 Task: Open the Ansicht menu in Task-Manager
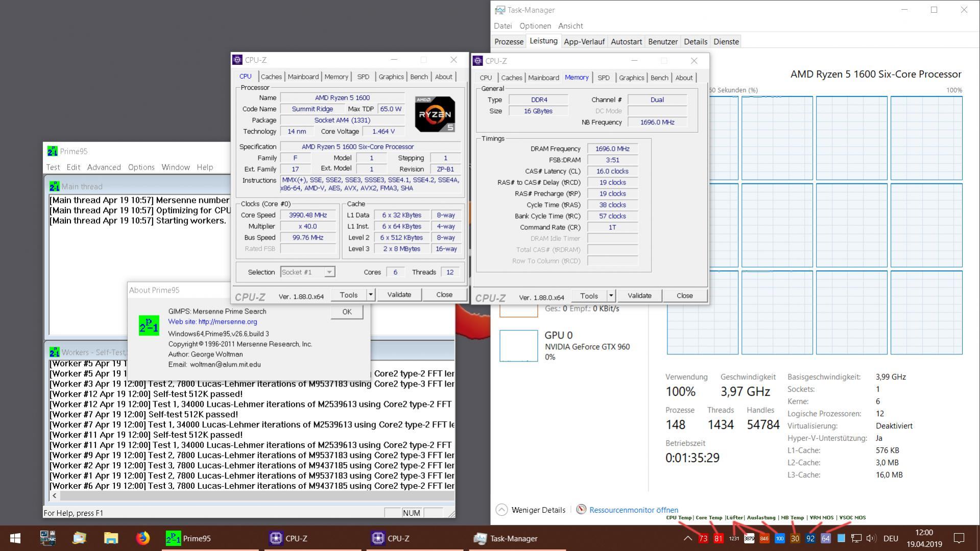click(570, 26)
